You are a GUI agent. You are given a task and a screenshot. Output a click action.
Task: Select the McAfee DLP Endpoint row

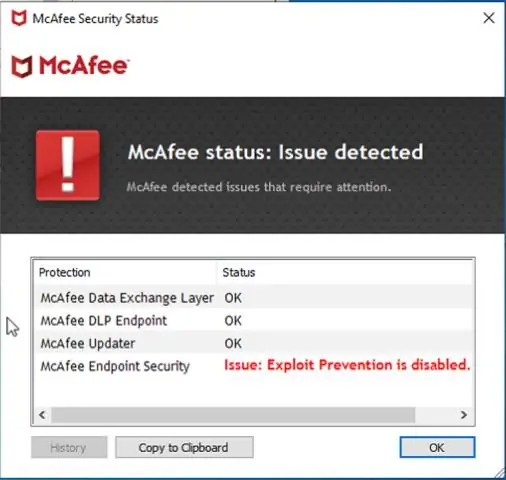253,320
